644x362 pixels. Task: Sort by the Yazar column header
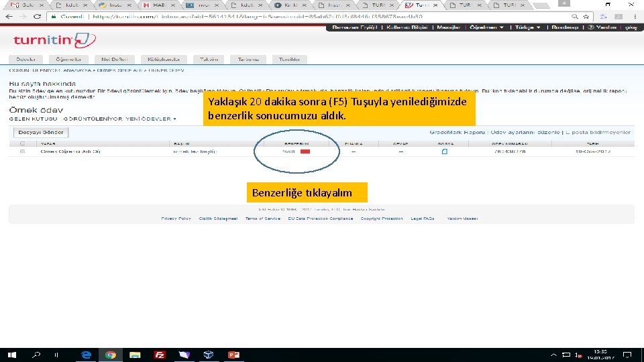(48, 143)
